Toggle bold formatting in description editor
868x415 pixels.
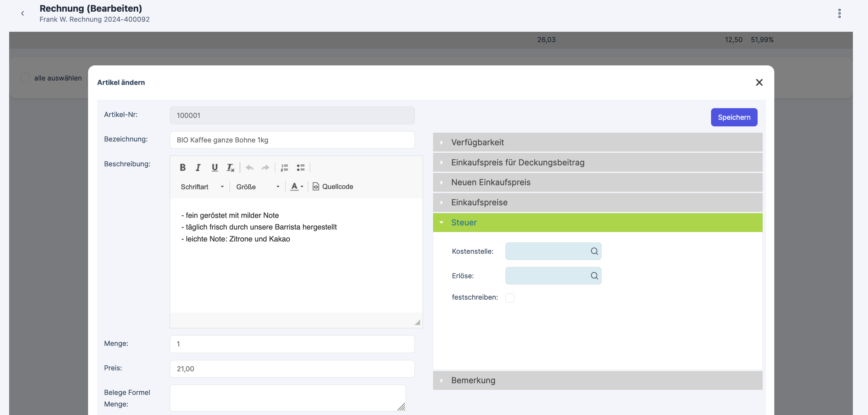coord(183,167)
